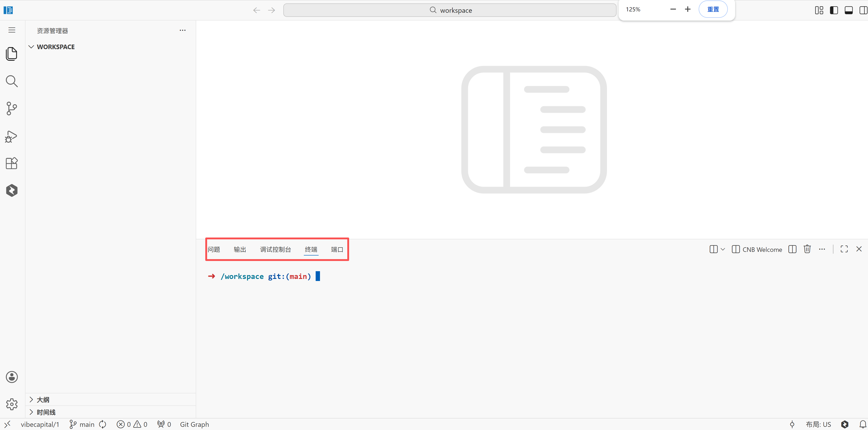Viewport: 868px width, 430px height.
Task: Click the trash icon to kill terminal
Action: coord(807,249)
